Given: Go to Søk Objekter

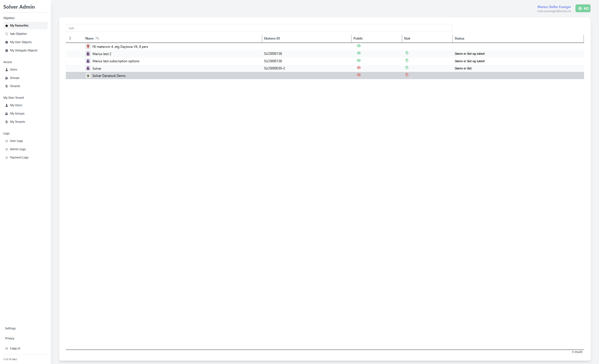Looking at the screenshot, I should (25, 34).
